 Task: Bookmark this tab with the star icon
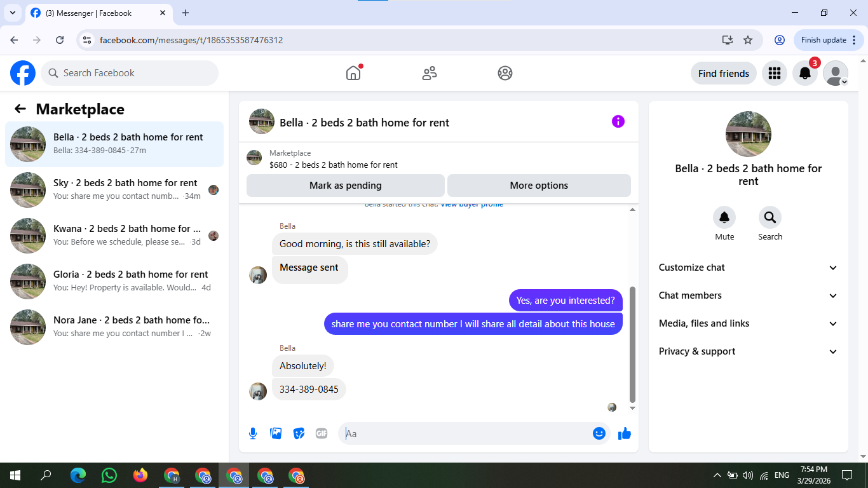click(x=748, y=40)
